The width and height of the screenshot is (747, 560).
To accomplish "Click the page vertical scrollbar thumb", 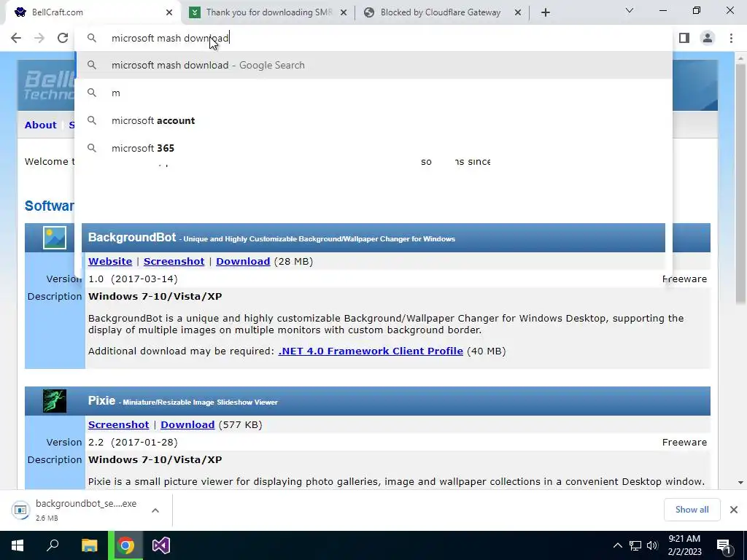I will click(x=740, y=183).
